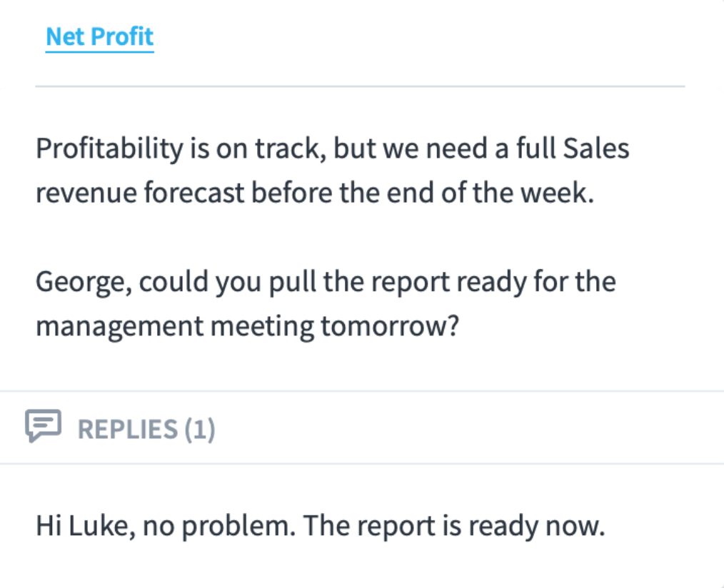Click 'management meeting tomorrow?' text line
The height and width of the screenshot is (588, 724).
(248, 326)
